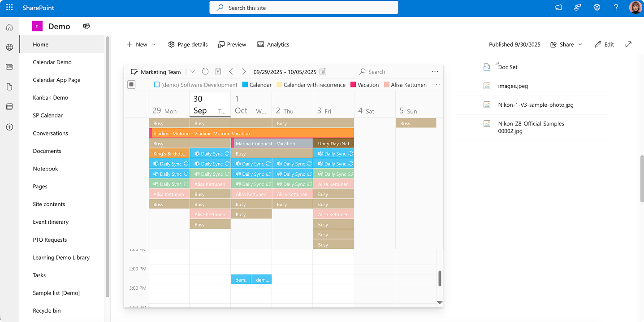Screen dimensions: 644x322
Task: Open the date picker calendar icon
Action: pos(323,72)
